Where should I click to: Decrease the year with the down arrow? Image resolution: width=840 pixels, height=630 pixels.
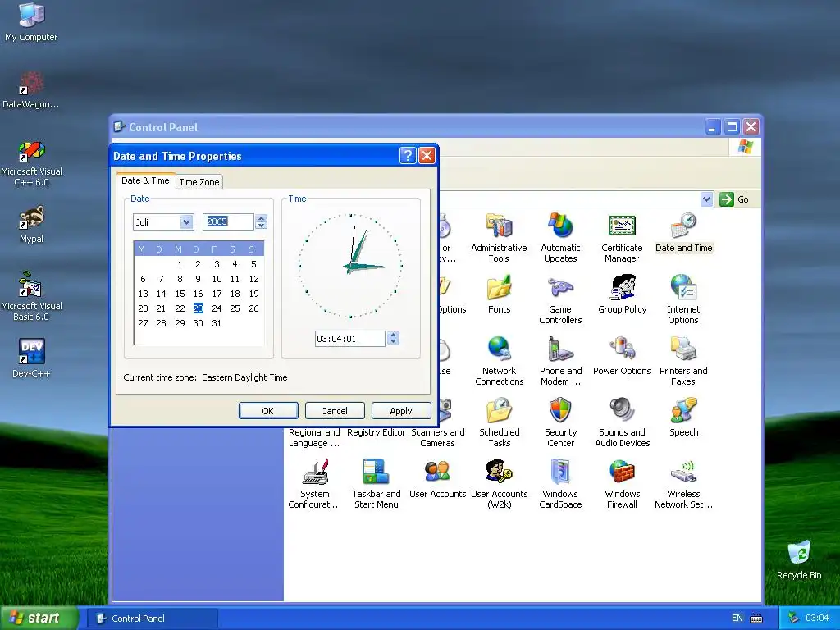(x=261, y=226)
